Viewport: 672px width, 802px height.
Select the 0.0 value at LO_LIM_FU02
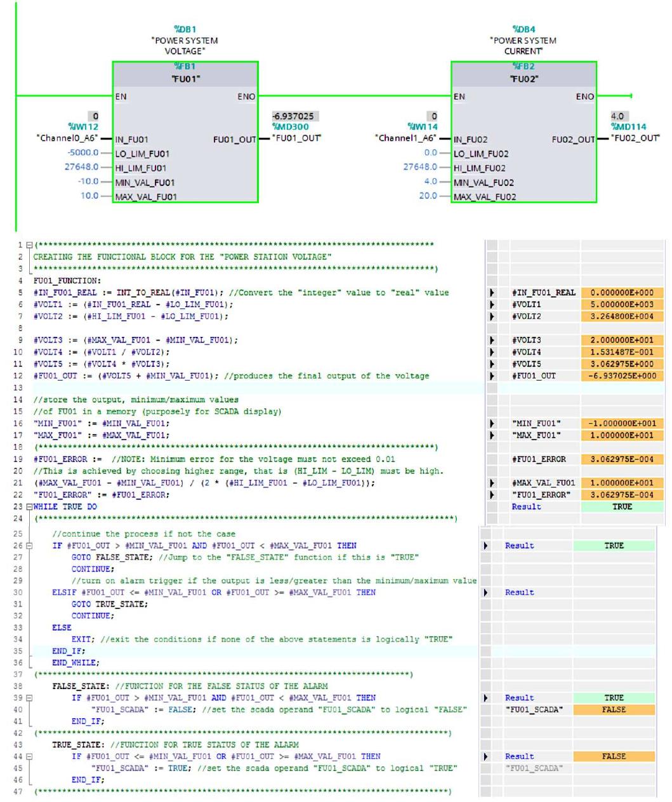coord(431,153)
